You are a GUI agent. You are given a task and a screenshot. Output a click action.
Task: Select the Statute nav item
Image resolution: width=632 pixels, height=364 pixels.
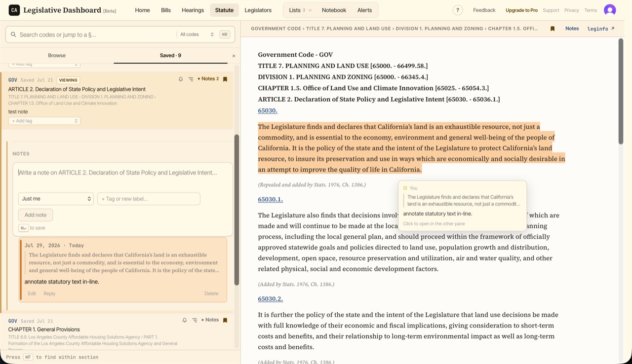(x=224, y=10)
